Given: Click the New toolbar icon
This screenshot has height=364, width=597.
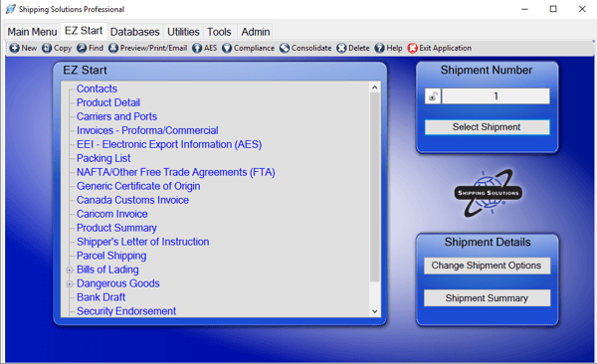Looking at the screenshot, I should 15,48.
